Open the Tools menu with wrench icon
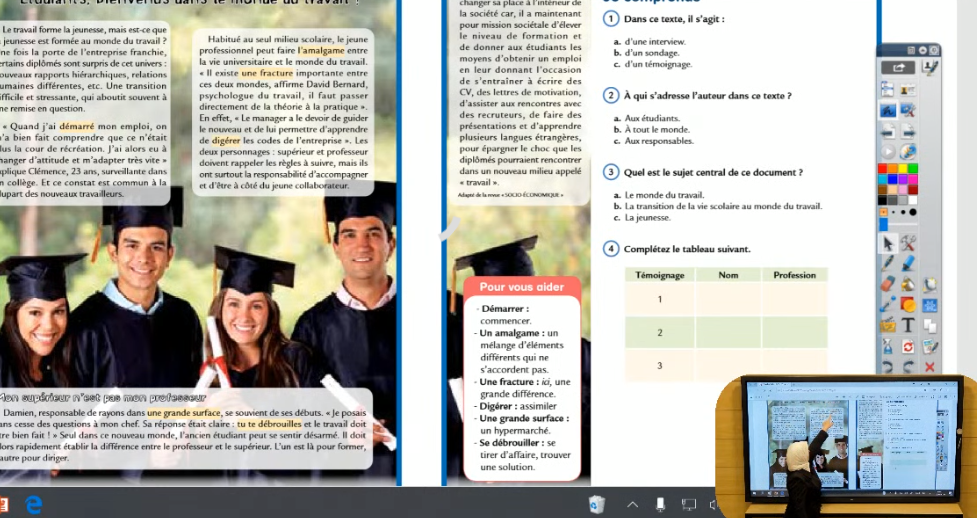 pos(908,243)
